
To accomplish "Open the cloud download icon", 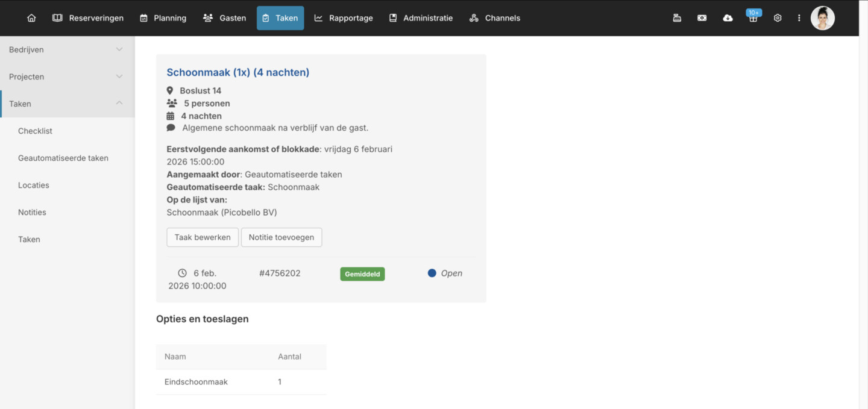I will [x=728, y=18].
